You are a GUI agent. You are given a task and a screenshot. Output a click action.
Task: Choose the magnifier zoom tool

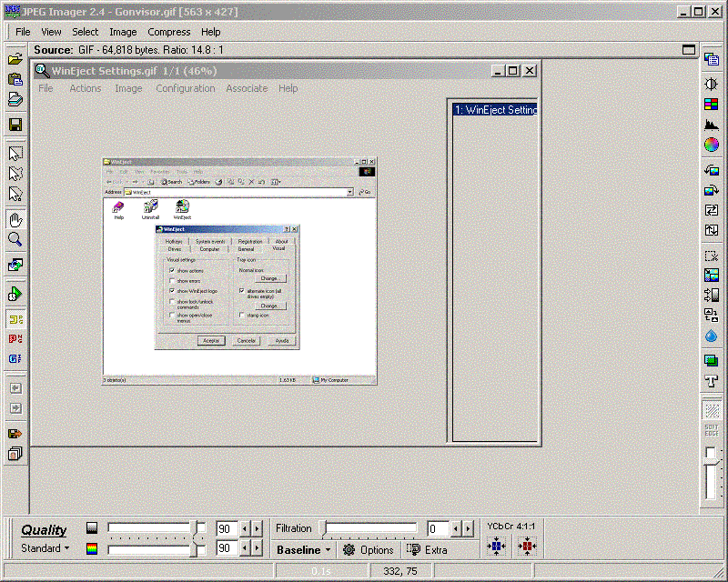coord(15,239)
